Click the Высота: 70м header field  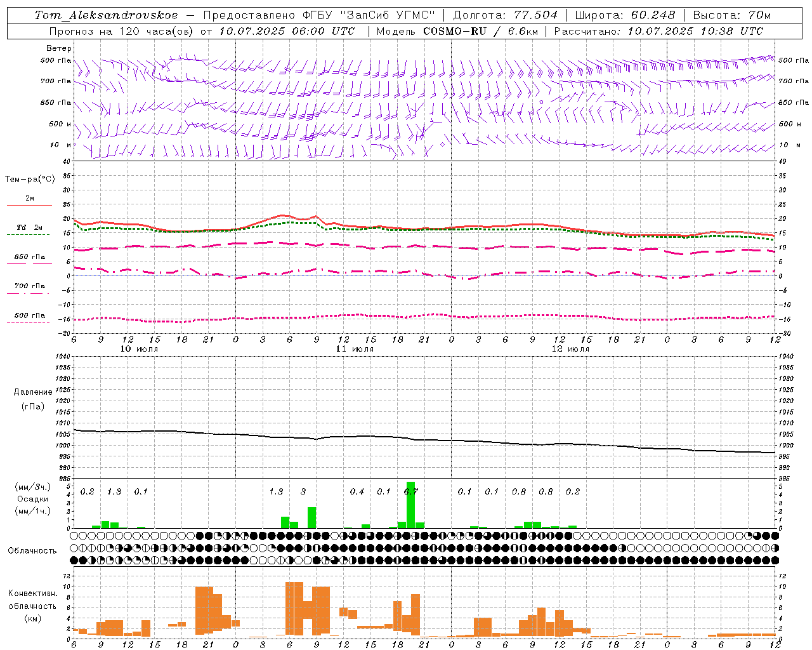[732, 15]
